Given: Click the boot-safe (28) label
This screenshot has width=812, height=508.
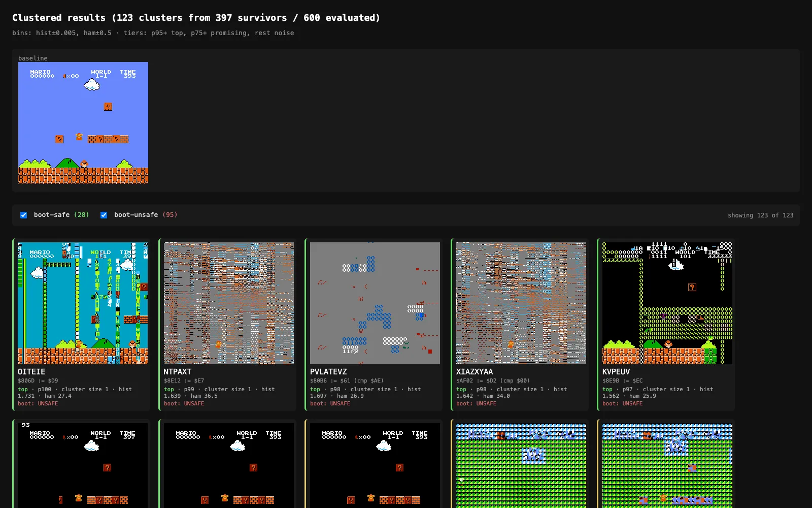Looking at the screenshot, I should [x=61, y=215].
